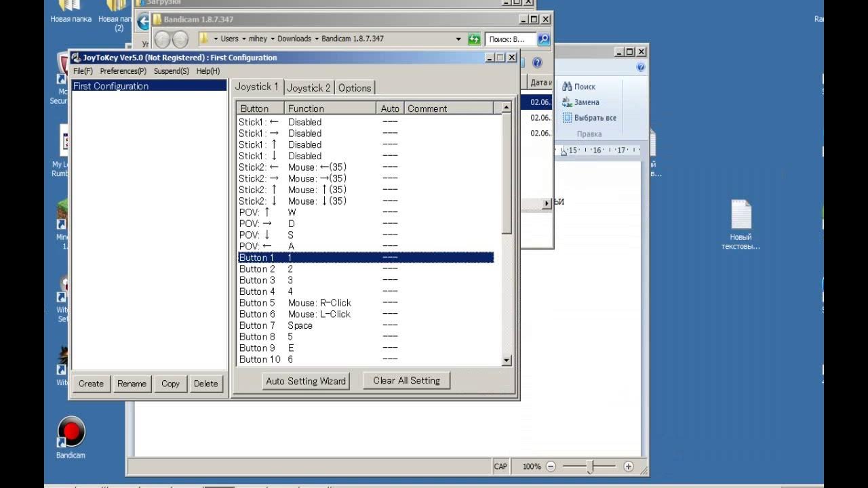868x488 pixels.
Task: Open Suspend(S) menu in JoyToKey
Action: 172,71
